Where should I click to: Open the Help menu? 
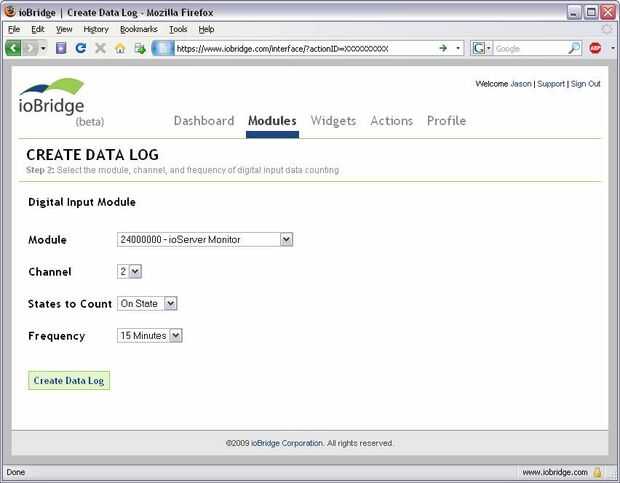coord(206,29)
